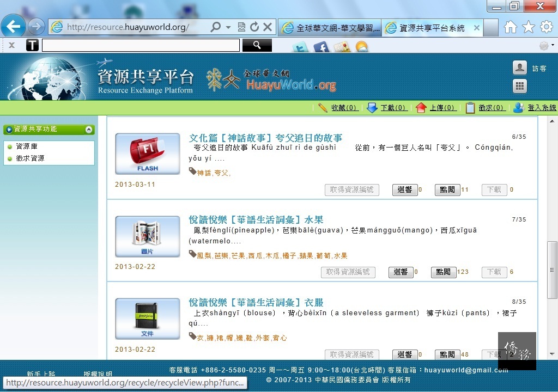Viewport: 558px width, 392px height.
Task: Open the address bar autocomplete dropdown arrow
Action: [228, 27]
